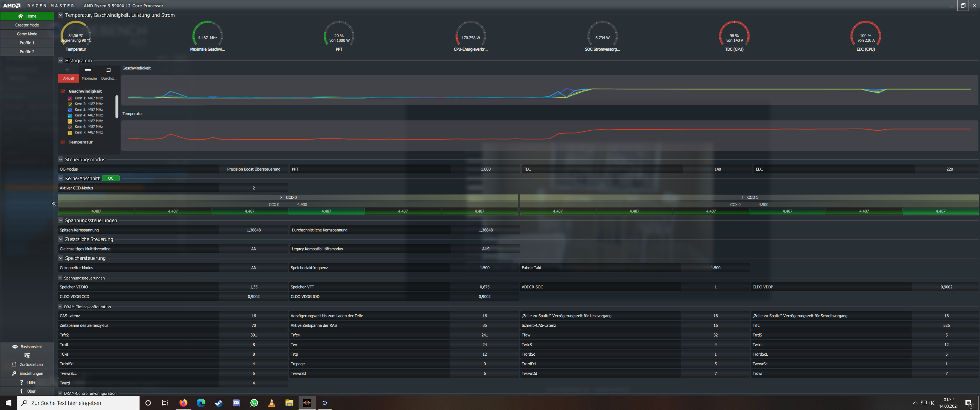Click the Ryzen Master Home icon in sidebar
Image resolution: width=980 pixels, height=410 pixels.
(21, 16)
